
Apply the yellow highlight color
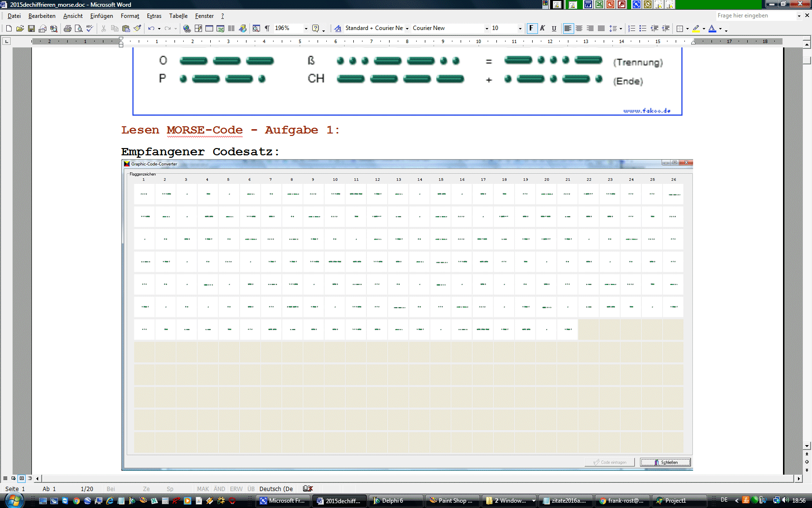696,29
